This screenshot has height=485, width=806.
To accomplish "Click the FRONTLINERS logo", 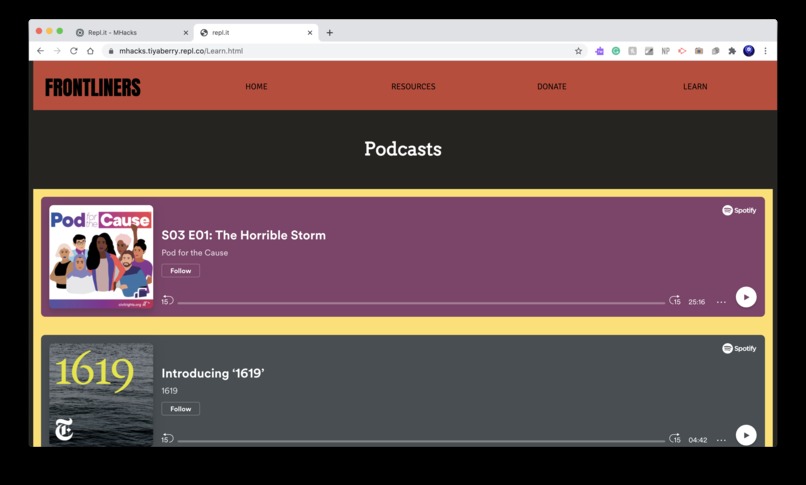I will click(x=93, y=87).
